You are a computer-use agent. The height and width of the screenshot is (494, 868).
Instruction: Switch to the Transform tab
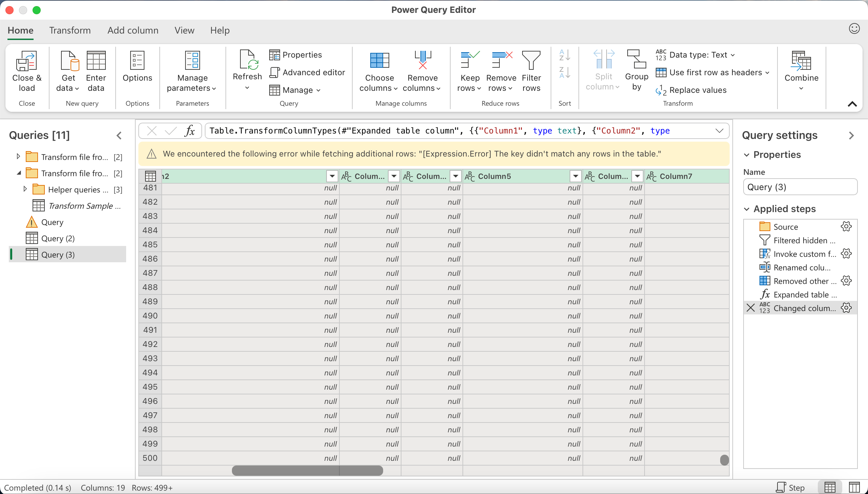pyautogui.click(x=70, y=30)
